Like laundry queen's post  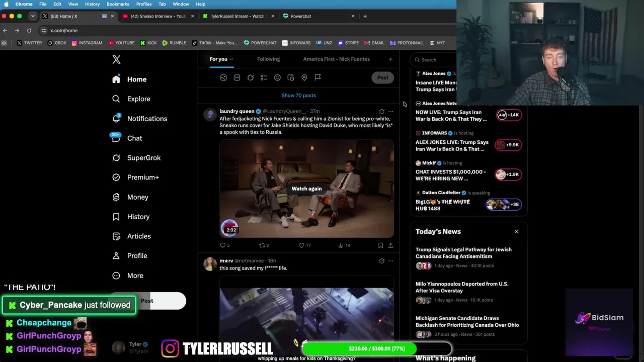[304, 245]
